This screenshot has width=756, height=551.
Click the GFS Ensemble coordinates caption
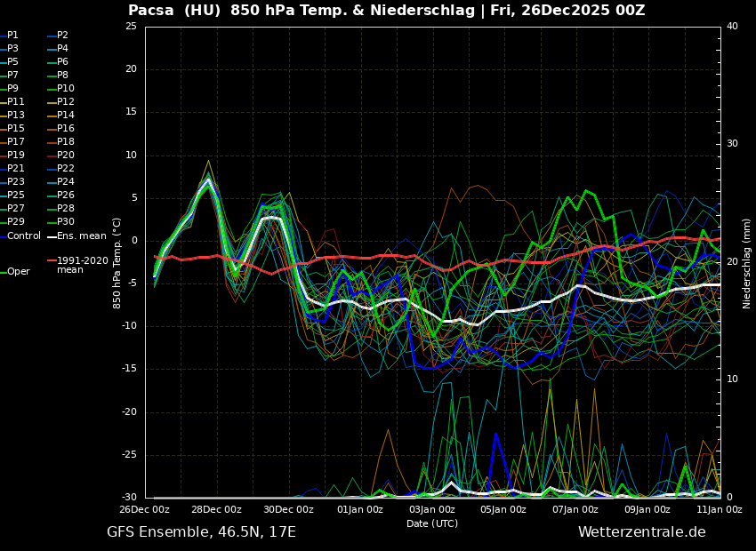(201, 532)
